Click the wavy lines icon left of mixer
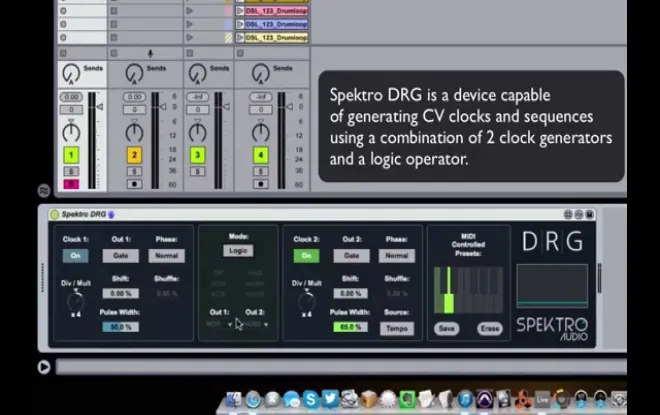660x415 pixels. coord(44,191)
